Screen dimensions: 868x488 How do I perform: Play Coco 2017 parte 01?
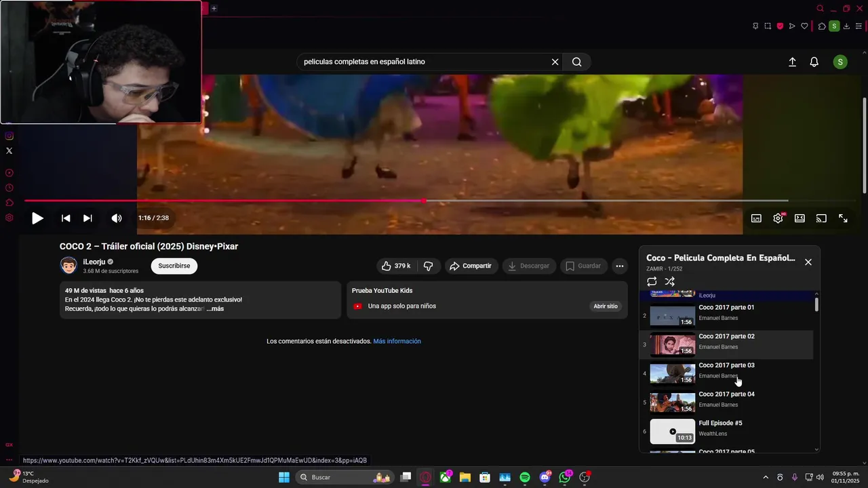[726, 316]
